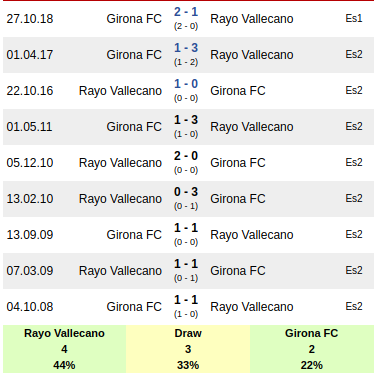Select the Girona FC 22% summary cell

312,349
